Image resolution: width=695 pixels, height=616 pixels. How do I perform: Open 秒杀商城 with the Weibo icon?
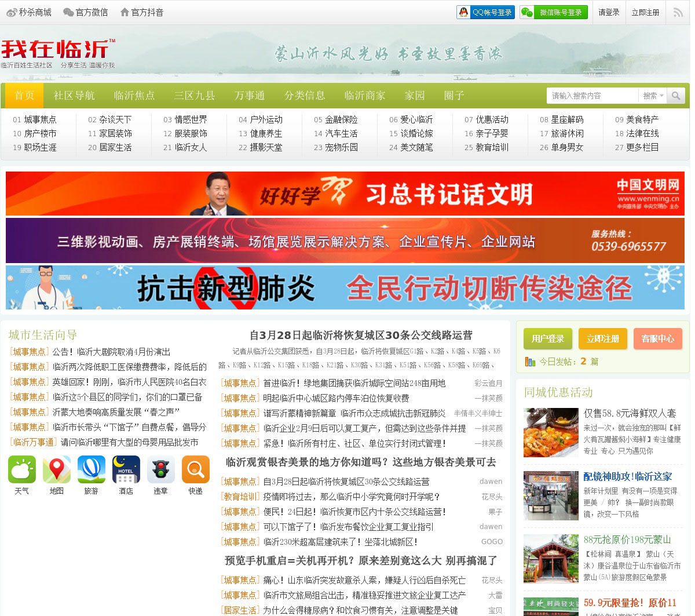(28, 12)
